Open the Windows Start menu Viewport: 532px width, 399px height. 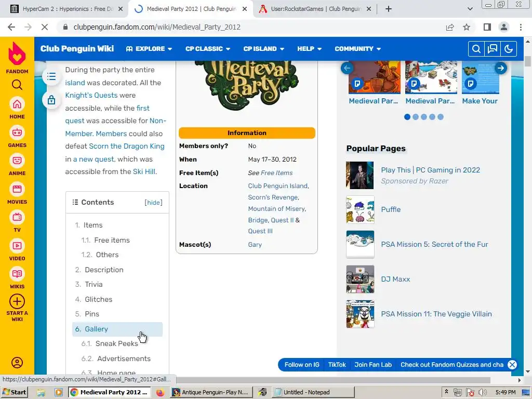coord(14,392)
